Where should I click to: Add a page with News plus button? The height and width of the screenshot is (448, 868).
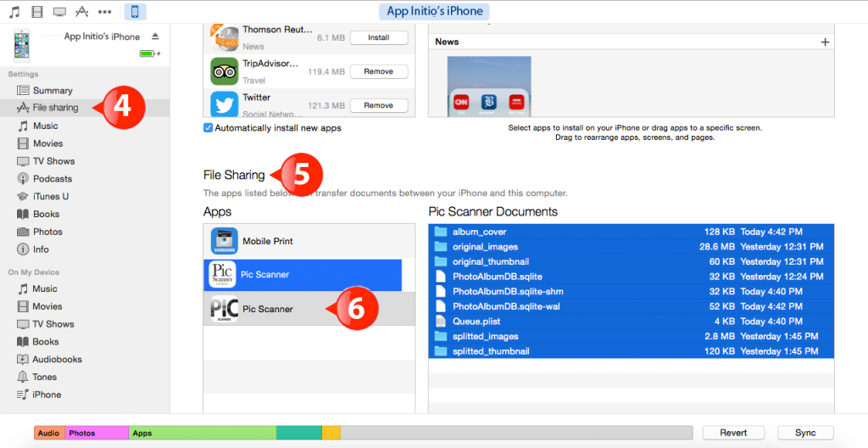[x=825, y=42]
